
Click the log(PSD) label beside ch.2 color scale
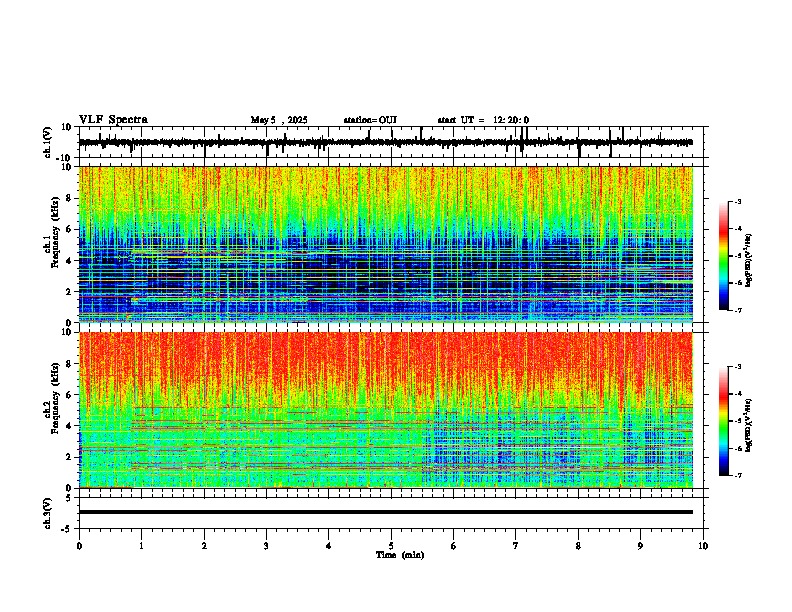pos(749,425)
